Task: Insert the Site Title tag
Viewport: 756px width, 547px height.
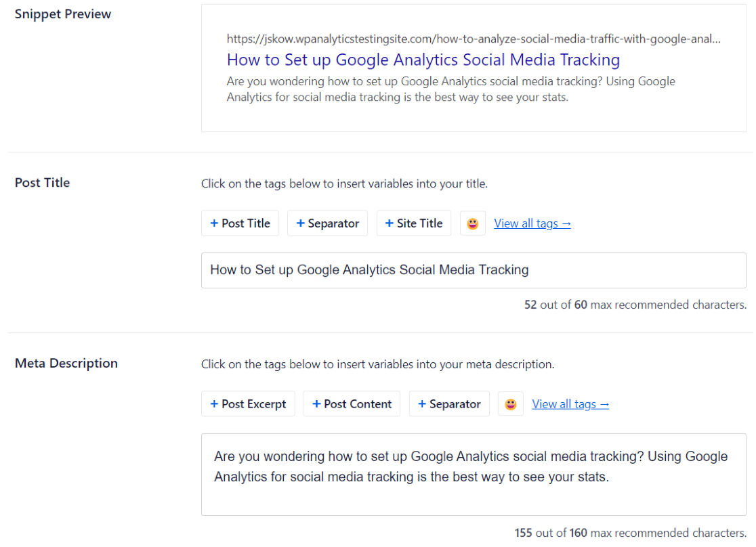Action: point(413,223)
